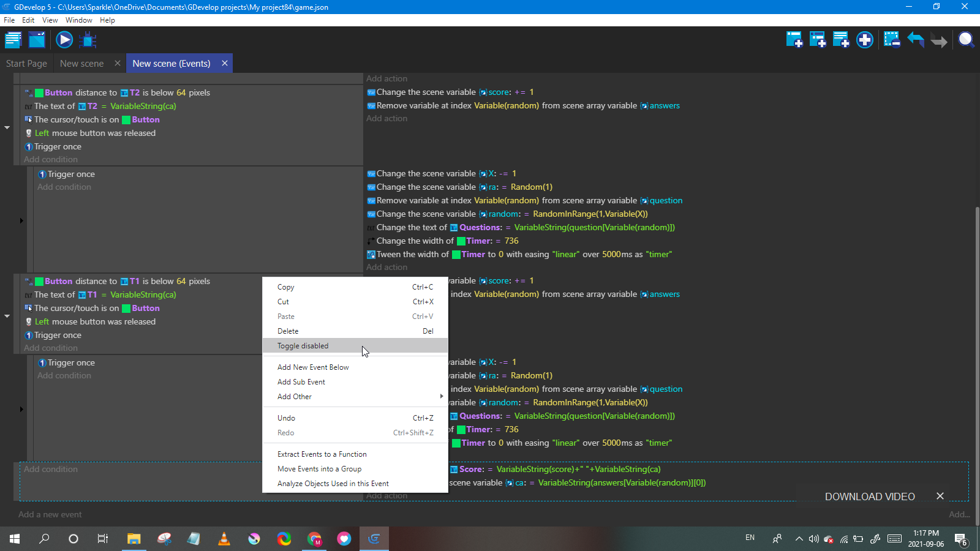The width and height of the screenshot is (980, 551).
Task: Click the Add... link at bottom right
Action: [959, 514]
